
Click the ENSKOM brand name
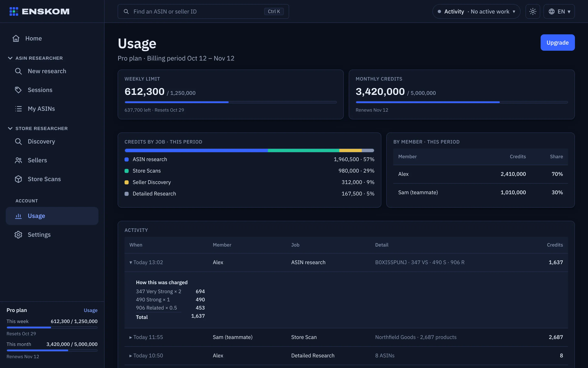coord(46,11)
